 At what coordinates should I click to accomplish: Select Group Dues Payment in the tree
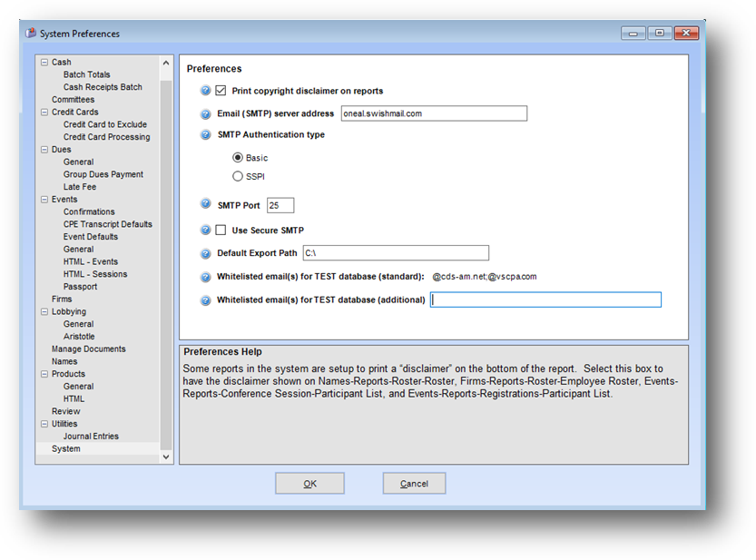point(103,174)
